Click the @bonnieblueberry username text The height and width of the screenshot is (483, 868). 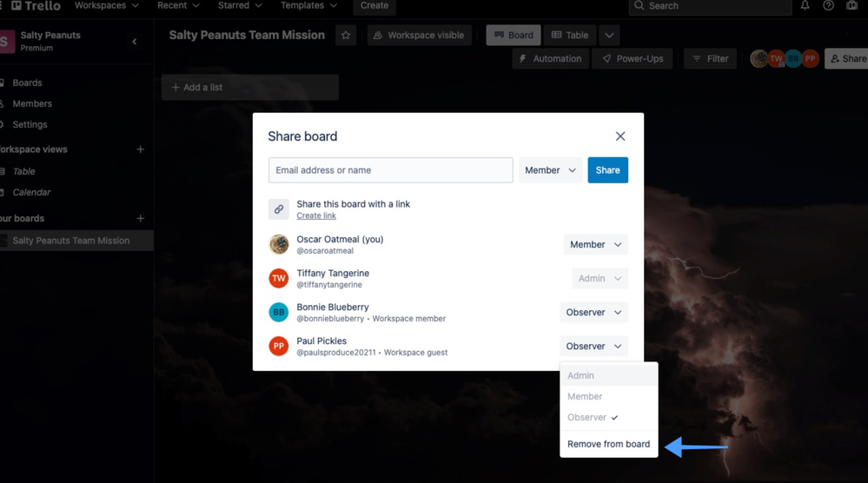(330, 319)
